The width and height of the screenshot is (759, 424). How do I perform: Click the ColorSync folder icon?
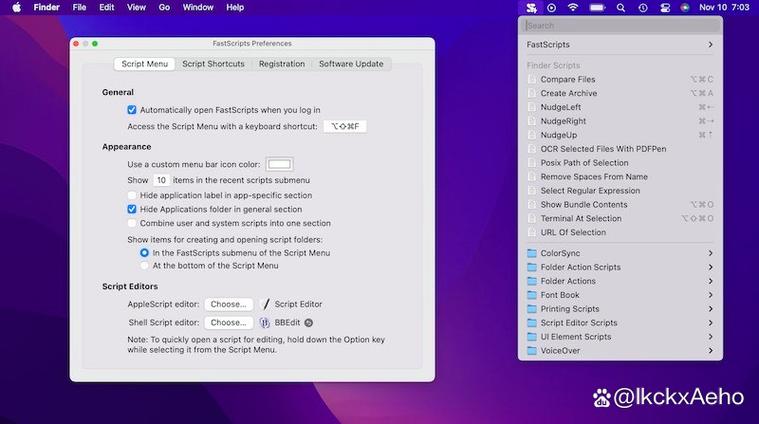[x=532, y=253]
